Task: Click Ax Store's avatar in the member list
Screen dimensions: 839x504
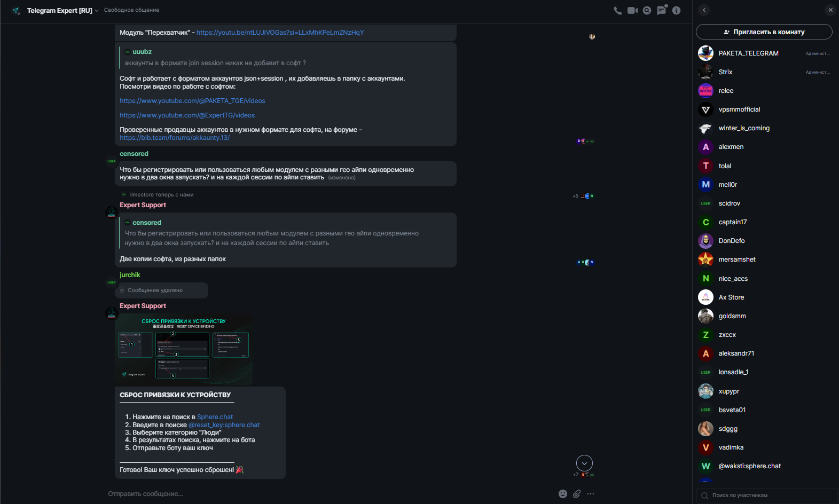Action: (x=705, y=297)
